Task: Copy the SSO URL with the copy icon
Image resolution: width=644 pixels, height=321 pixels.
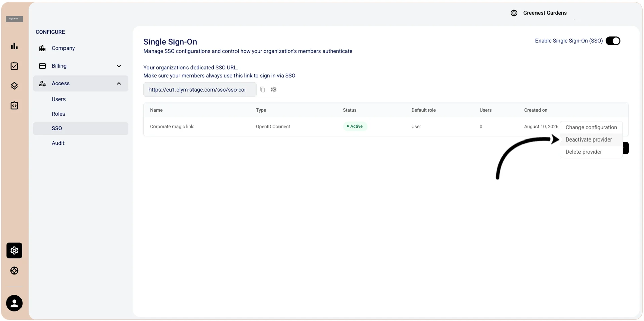Action: pos(262,90)
